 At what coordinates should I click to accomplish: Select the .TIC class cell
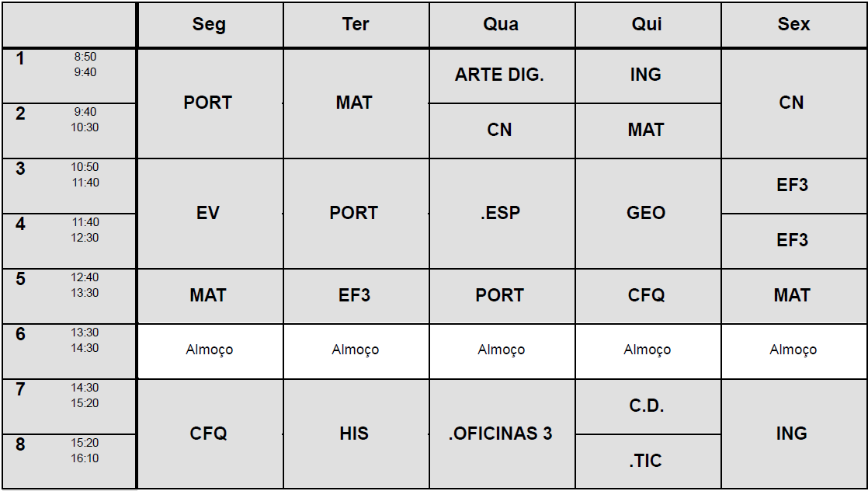click(646, 461)
